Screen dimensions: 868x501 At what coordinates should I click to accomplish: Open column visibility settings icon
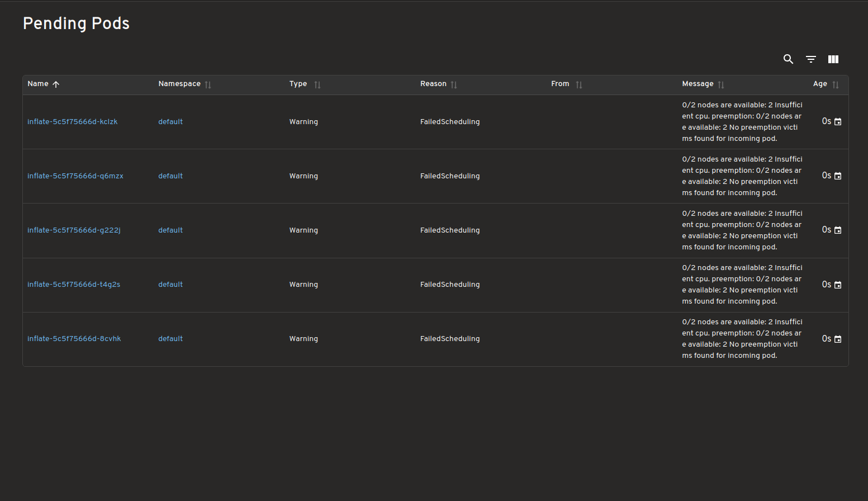click(x=833, y=59)
